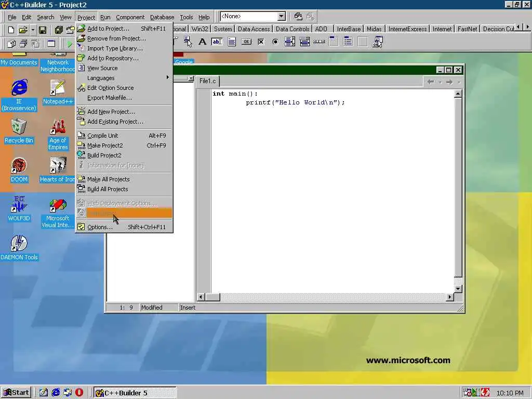This screenshot has height=399, width=532.
Task: Select Make Project2 menu entry
Action: 124,145
